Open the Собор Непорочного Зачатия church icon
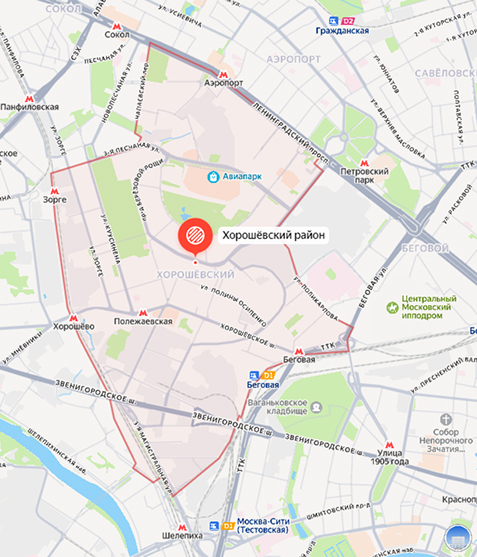Viewport: 477px width, 557px height. [x=445, y=419]
